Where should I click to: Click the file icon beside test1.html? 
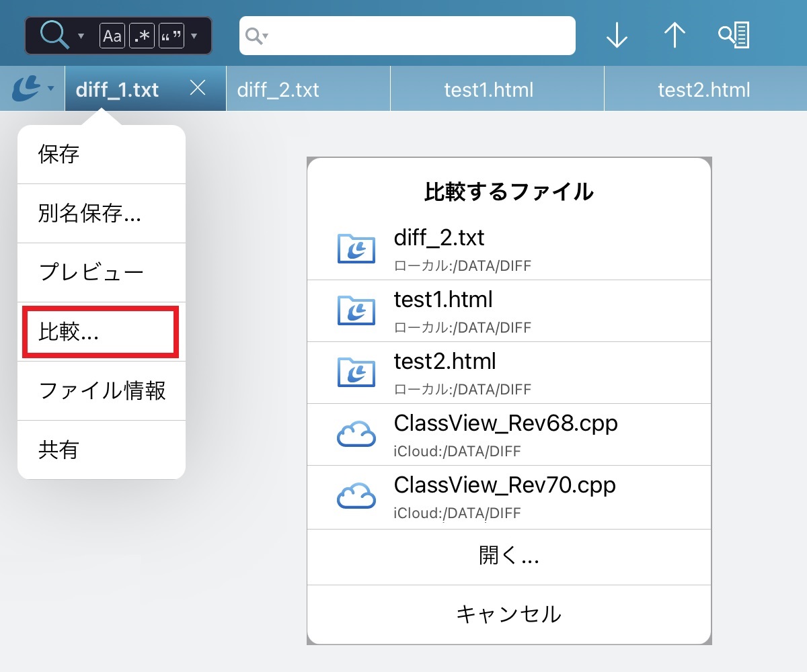click(356, 310)
